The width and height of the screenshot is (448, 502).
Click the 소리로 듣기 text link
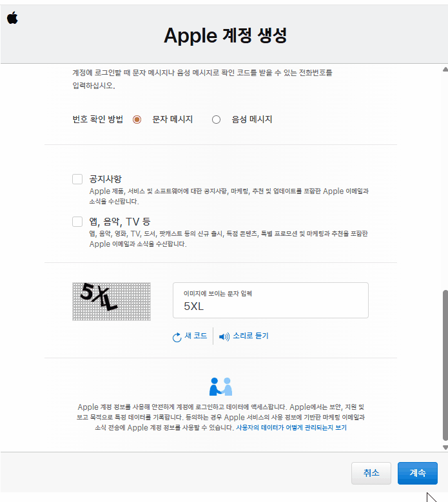[x=250, y=336]
